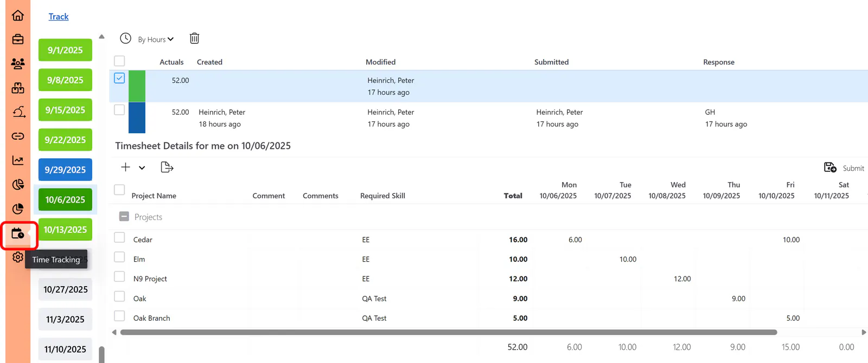Viewport: 868px width, 363px height.
Task: Select week 9/8/2025
Action: (65, 80)
